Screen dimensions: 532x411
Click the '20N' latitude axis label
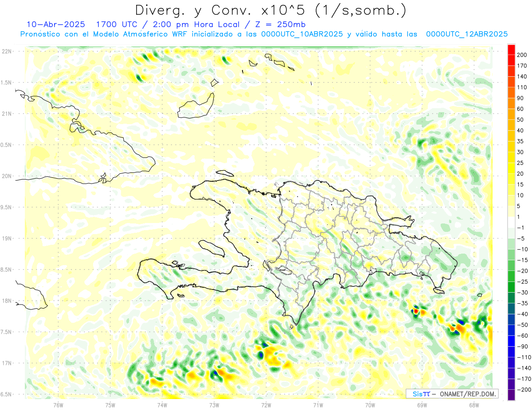coord(7,176)
